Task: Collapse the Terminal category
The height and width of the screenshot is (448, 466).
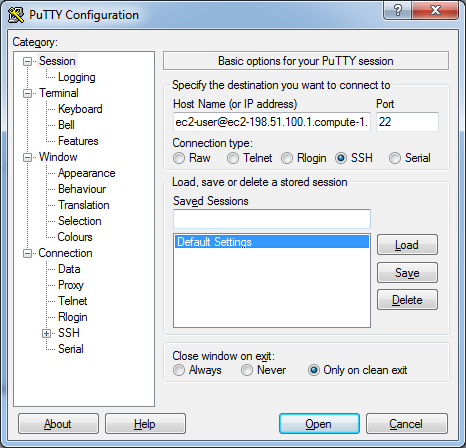Action: [x=27, y=93]
